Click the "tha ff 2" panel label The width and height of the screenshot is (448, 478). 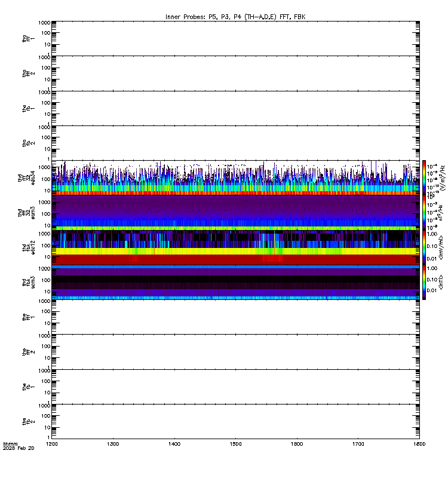click(x=28, y=73)
